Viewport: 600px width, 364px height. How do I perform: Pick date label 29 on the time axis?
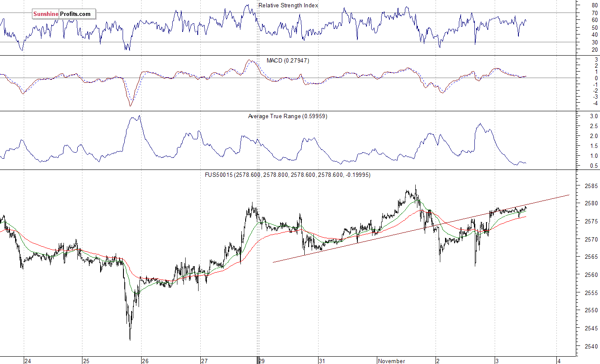(262, 361)
